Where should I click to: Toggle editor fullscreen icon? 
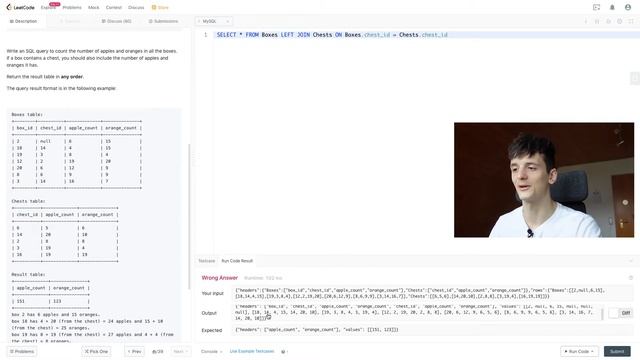[631, 21]
